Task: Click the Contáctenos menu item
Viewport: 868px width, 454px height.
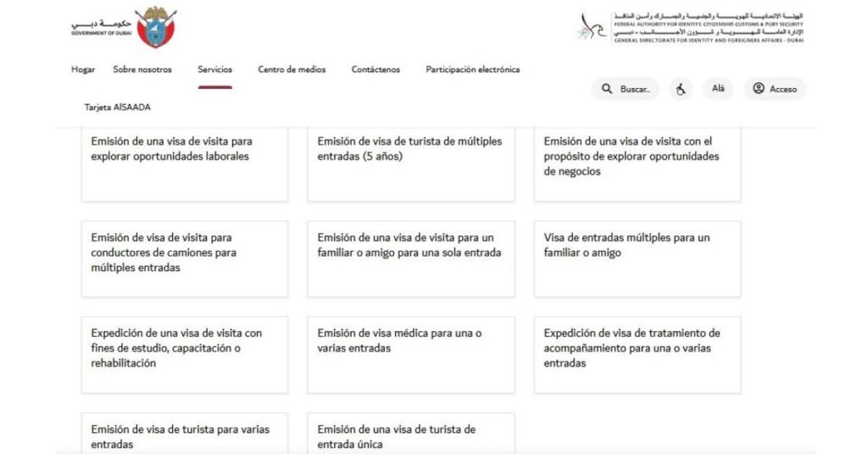Action: (x=376, y=69)
